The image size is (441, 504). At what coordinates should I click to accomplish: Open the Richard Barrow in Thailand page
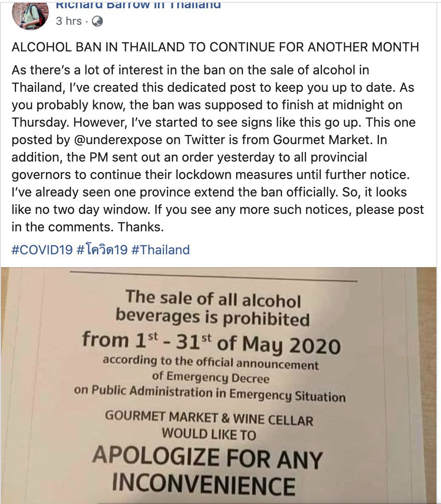tap(138, 6)
